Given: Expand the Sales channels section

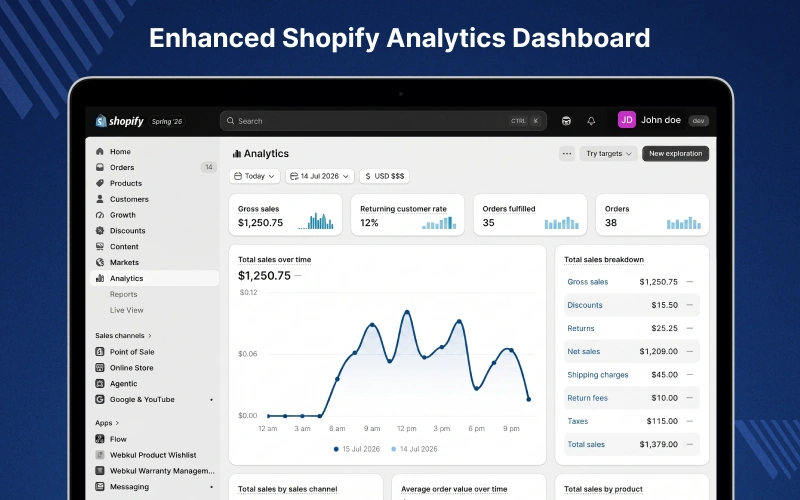Looking at the screenshot, I should coord(123,335).
